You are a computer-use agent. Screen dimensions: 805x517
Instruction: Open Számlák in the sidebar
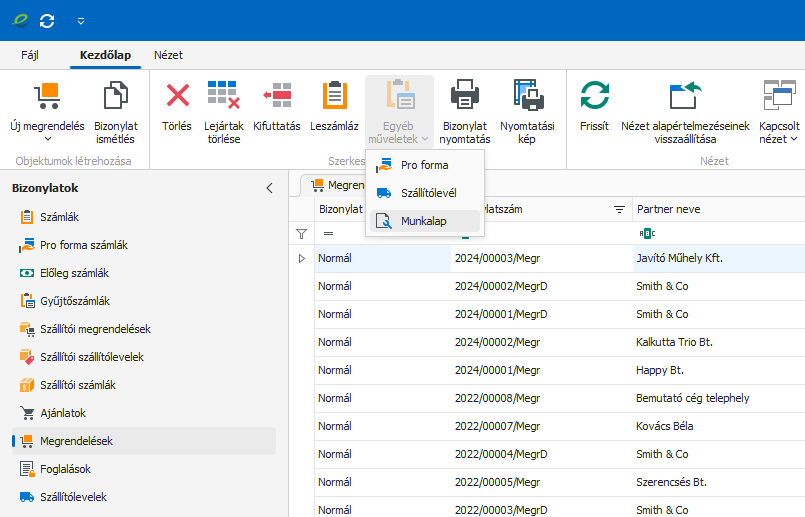[x=60, y=217]
